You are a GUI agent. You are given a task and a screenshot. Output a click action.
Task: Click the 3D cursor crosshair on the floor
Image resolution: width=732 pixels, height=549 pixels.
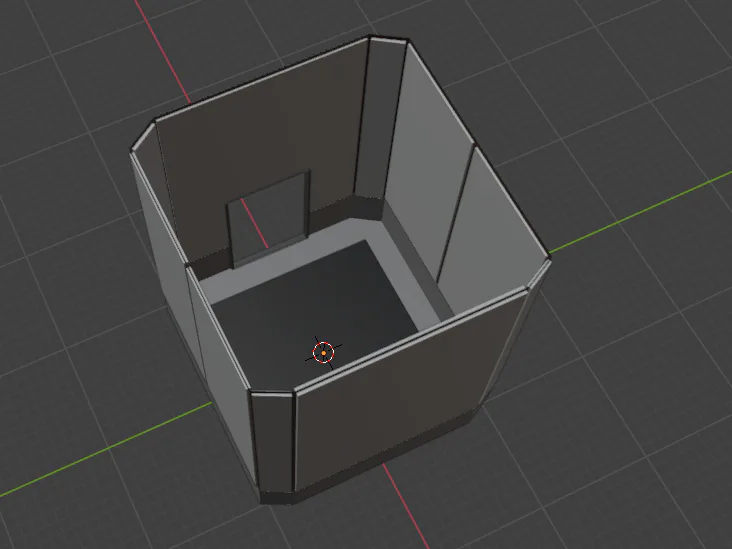click(324, 352)
